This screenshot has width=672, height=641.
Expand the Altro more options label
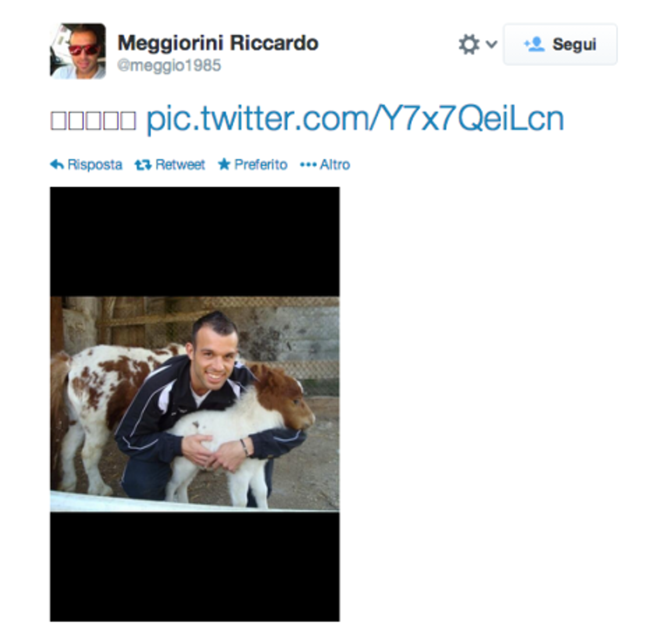335,164
